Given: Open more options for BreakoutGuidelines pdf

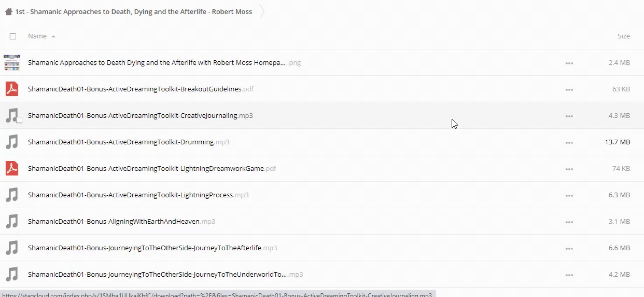Looking at the screenshot, I should point(569,90).
